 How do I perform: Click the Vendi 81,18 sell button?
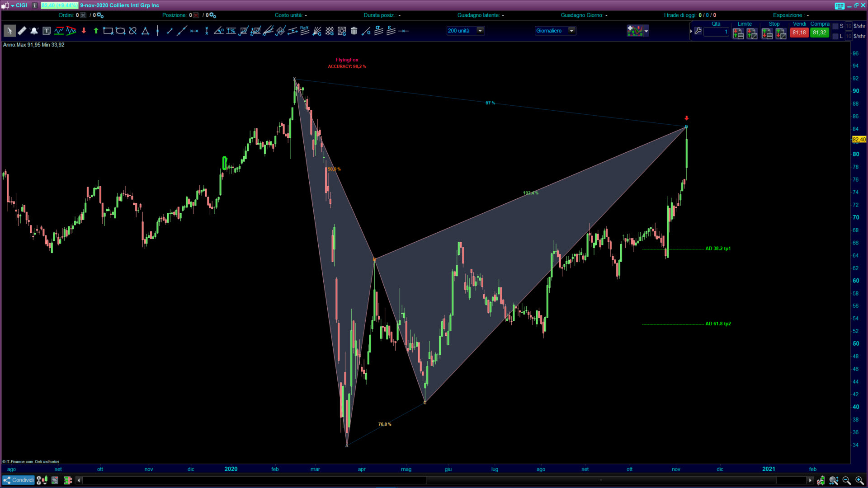[799, 33]
